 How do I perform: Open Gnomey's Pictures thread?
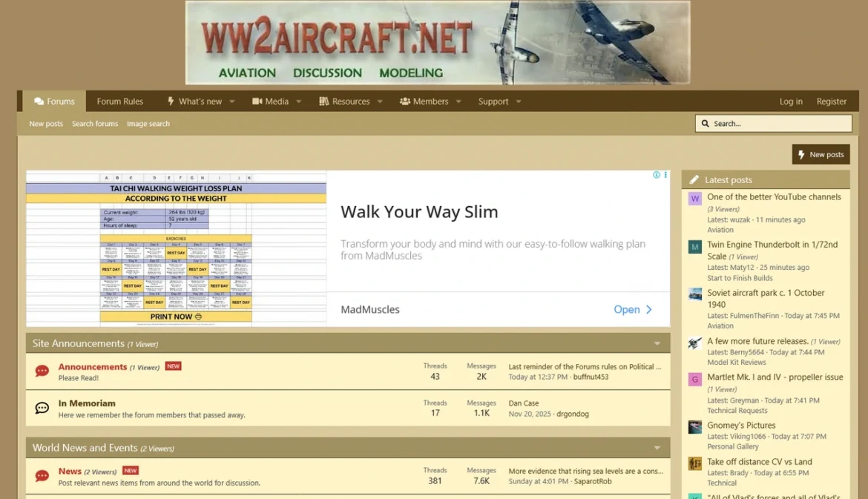click(x=741, y=426)
